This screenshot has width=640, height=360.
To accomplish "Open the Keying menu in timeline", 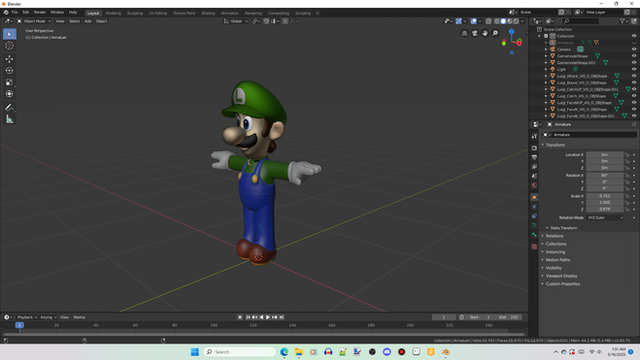I will tap(48, 317).
